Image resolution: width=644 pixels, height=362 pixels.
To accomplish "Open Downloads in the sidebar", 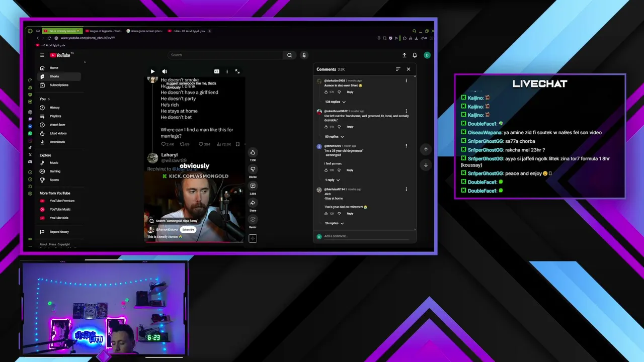I will (59, 142).
